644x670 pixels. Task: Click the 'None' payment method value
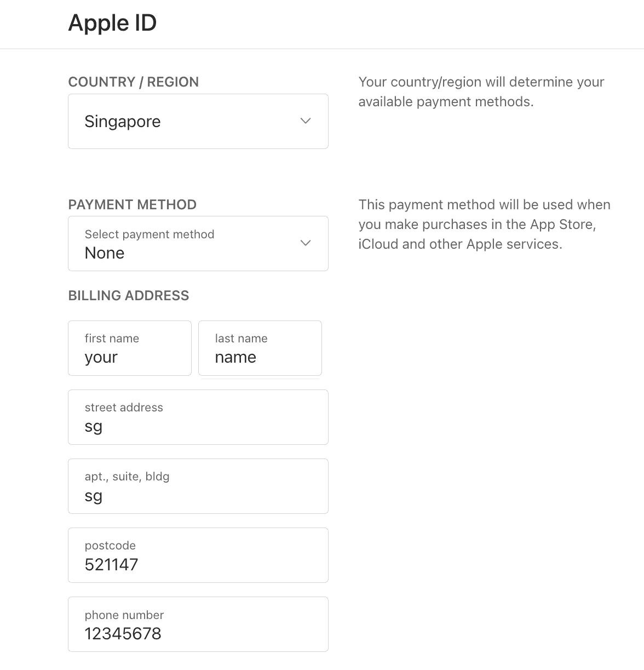point(105,253)
